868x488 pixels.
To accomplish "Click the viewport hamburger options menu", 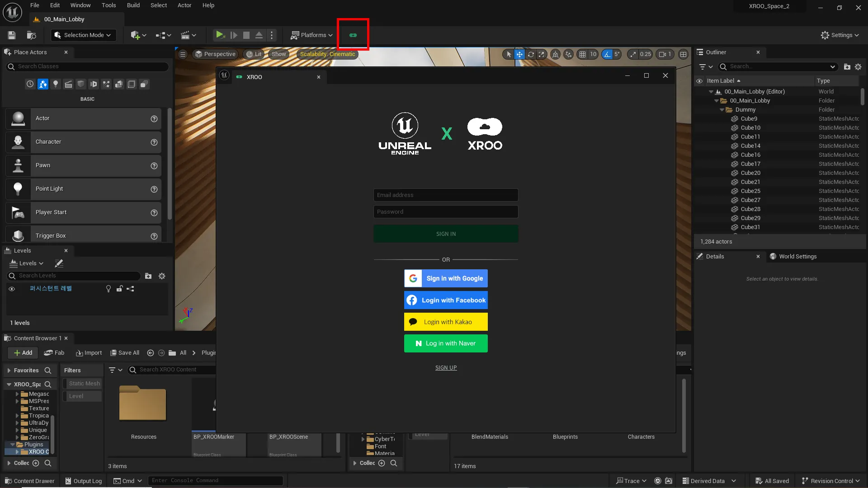I will click(x=183, y=54).
